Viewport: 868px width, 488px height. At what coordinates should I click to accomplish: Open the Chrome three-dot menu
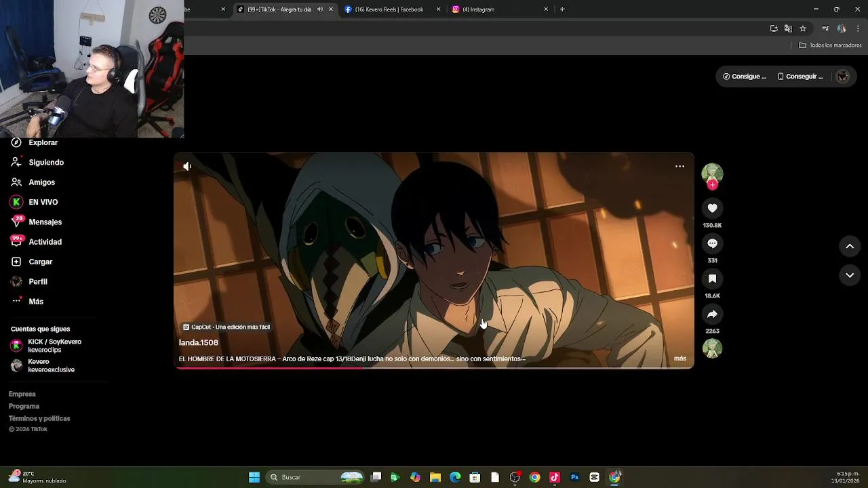tap(858, 28)
